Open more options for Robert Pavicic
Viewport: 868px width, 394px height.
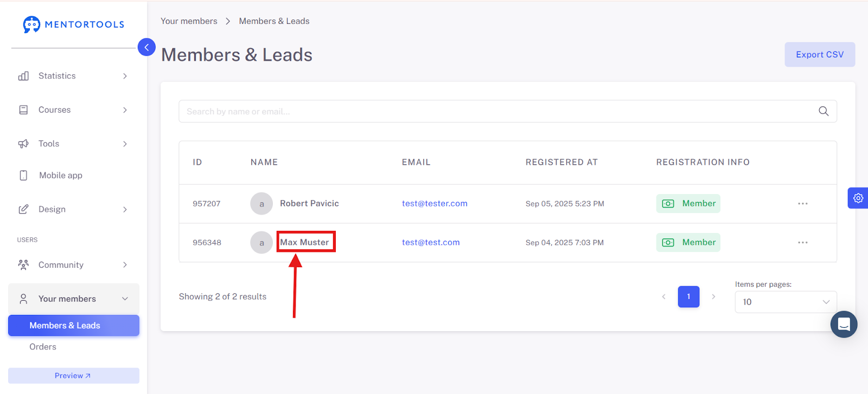pos(803,204)
